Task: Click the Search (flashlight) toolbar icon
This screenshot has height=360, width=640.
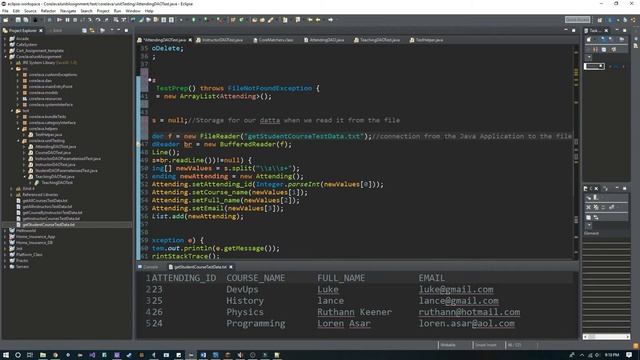Action: point(270,20)
